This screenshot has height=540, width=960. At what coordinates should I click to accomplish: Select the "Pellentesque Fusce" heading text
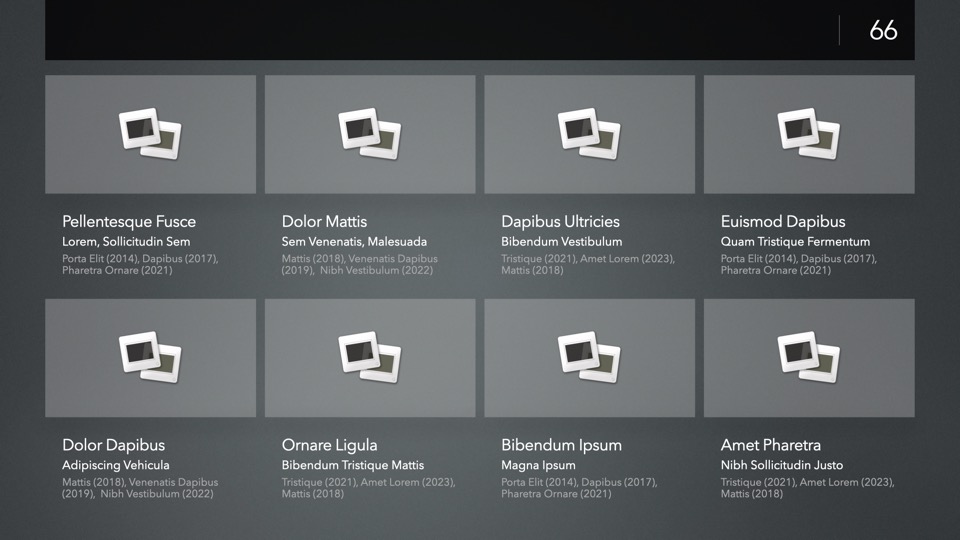(129, 222)
